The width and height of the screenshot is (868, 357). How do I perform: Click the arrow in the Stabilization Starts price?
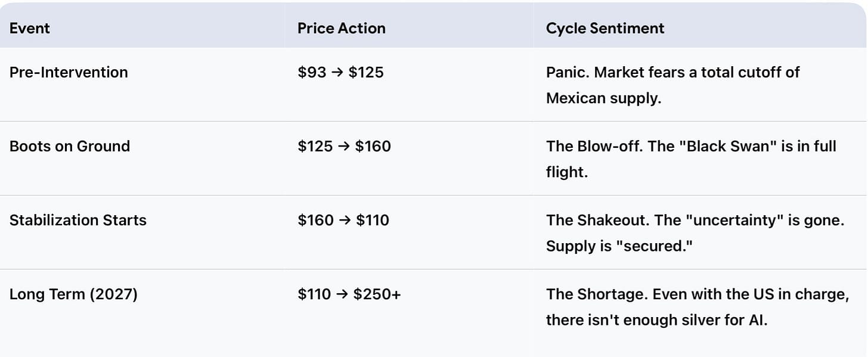tap(345, 221)
